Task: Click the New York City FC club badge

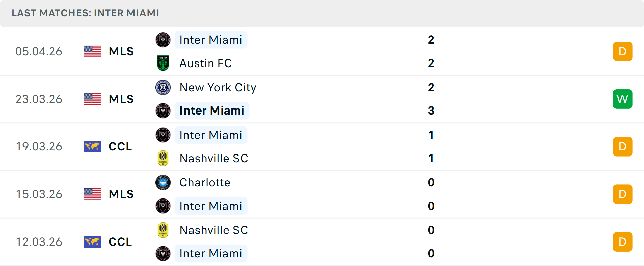Action: [163, 87]
